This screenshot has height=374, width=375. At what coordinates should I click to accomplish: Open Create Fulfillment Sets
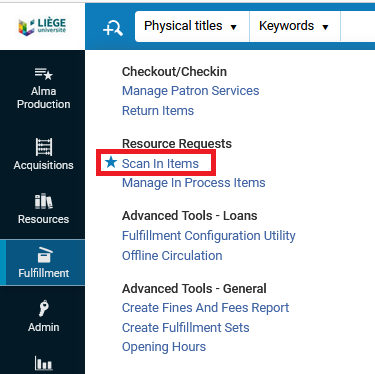185,328
